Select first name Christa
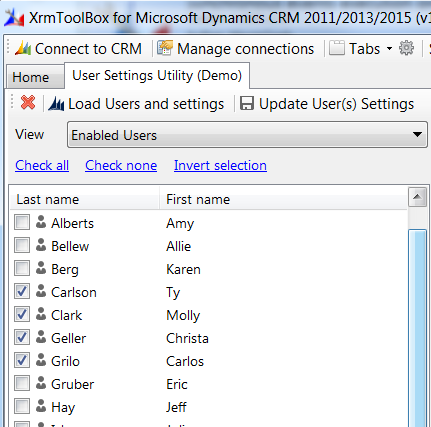Screen dimensions: 431x427 187,338
